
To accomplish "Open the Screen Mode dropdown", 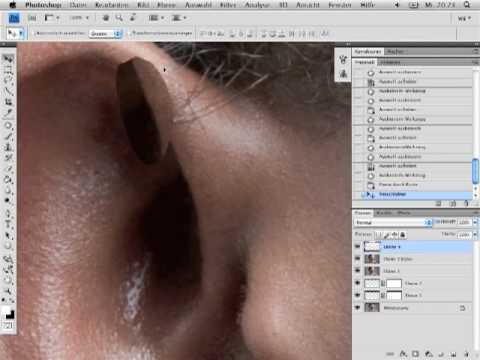I will tap(179, 18).
